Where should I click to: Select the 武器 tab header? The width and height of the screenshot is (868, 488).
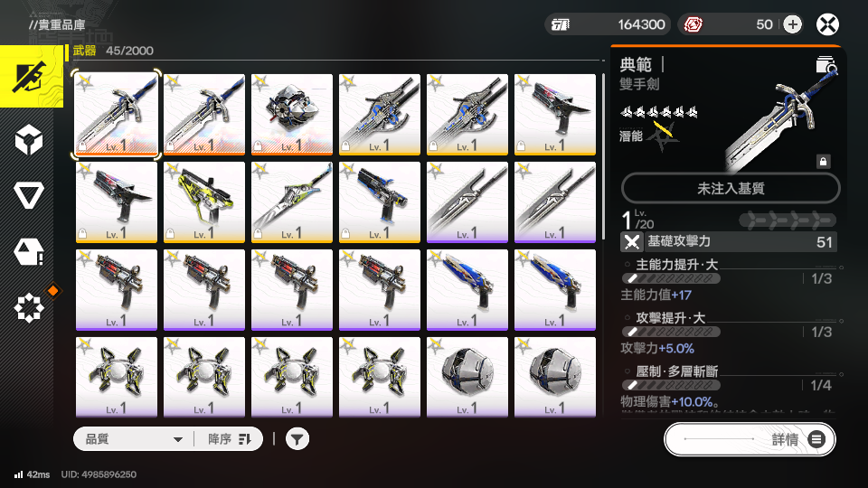pos(85,51)
